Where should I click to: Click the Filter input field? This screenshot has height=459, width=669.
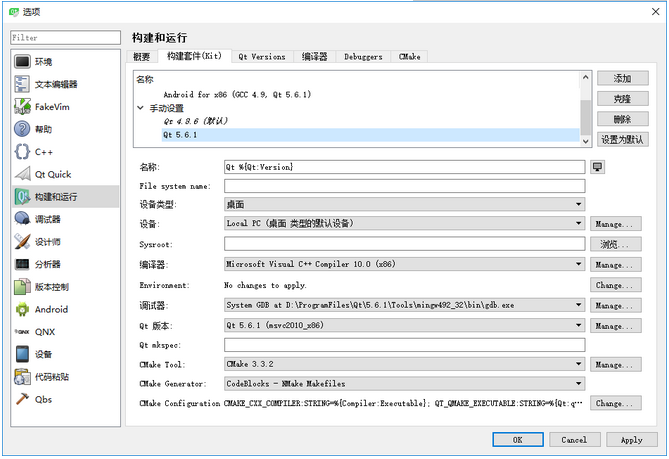coord(65,38)
